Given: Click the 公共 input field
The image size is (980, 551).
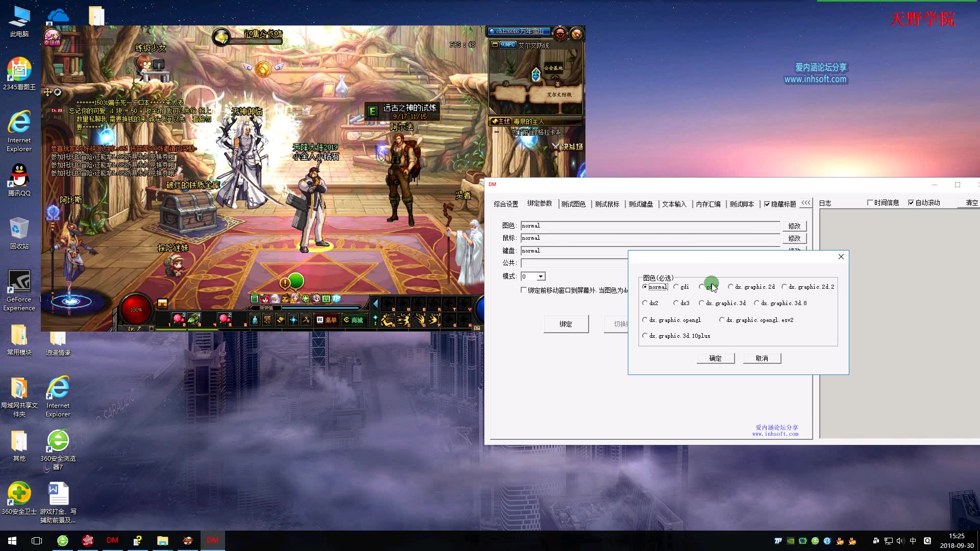Looking at the screenshot, I should (574, 263).
